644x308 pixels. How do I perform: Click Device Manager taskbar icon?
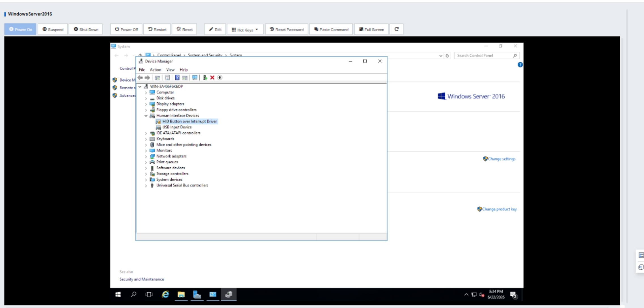tap(229, 295)
